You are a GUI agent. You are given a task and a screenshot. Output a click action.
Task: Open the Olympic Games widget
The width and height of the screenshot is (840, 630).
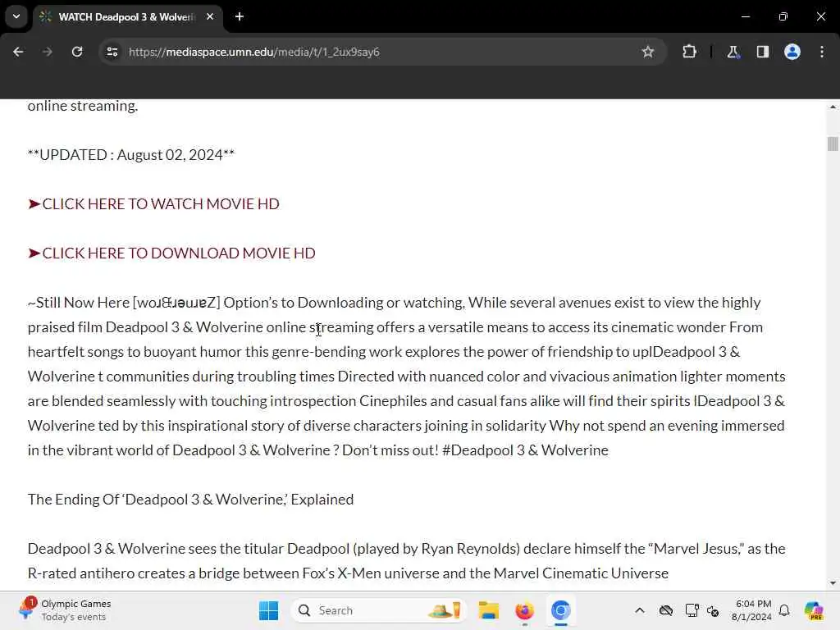click(x=64, y=610)
